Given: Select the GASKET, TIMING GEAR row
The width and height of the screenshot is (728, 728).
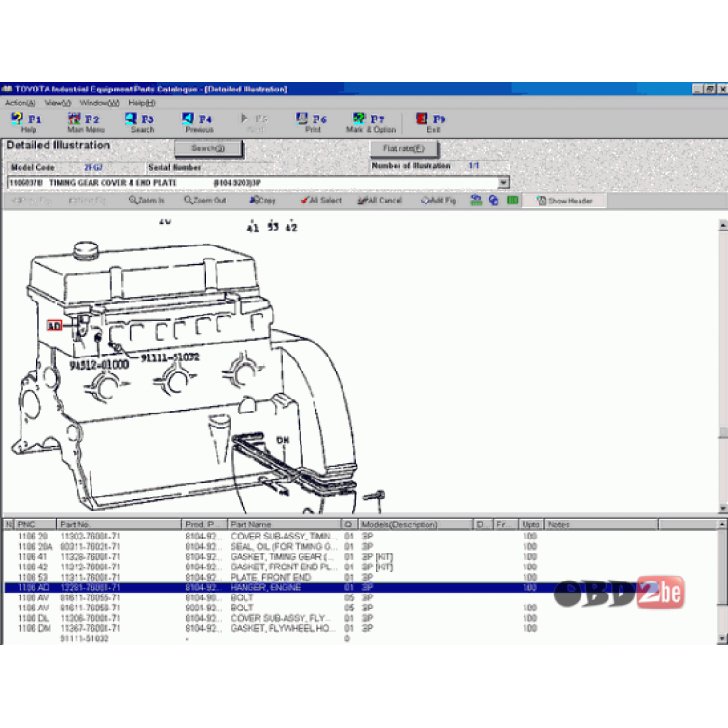Looking at the screenshot, I should point(360,556).
